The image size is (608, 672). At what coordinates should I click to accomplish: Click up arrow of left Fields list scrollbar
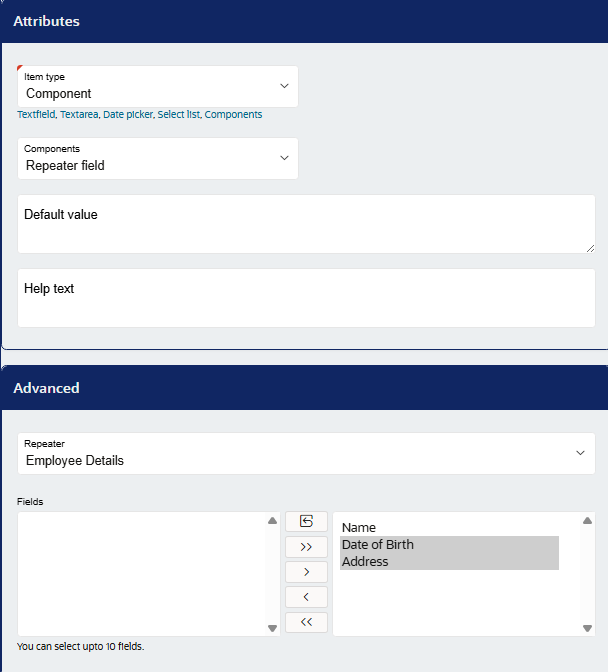point(272,521)
